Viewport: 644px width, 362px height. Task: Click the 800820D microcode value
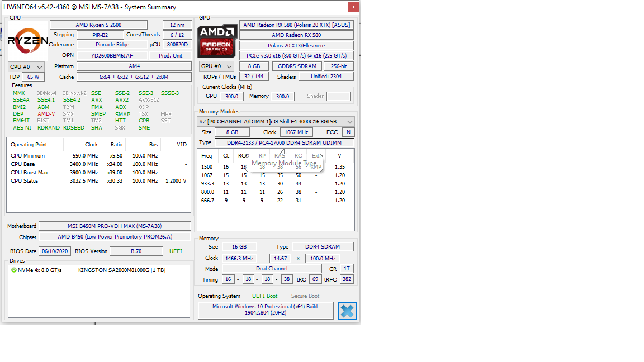(x=177, y=44)
